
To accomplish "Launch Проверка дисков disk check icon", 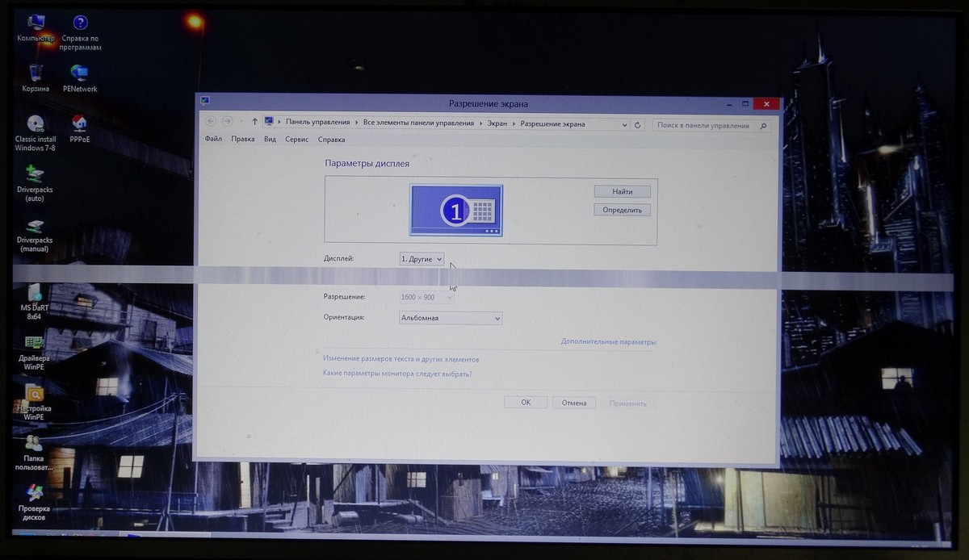I will coord(34,493).
